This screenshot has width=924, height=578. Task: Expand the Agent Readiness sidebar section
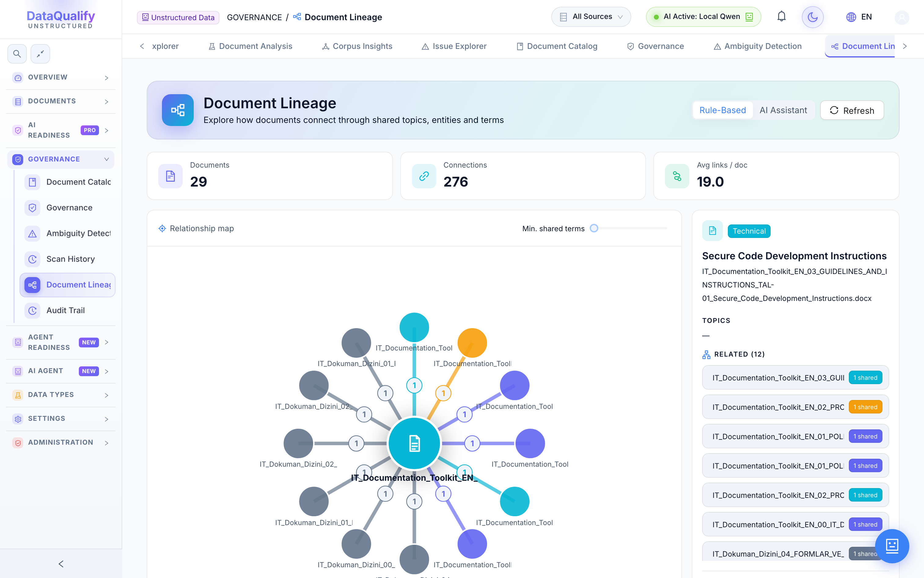[x=61, y=343]
